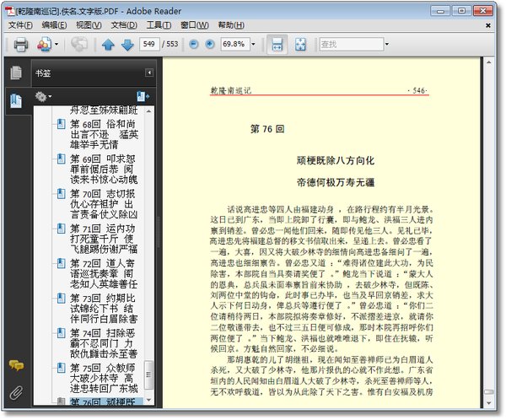Viewport: 506px width, 420px height.
Task: Select the 第73回 bookmark
Action: click(104, 309)
